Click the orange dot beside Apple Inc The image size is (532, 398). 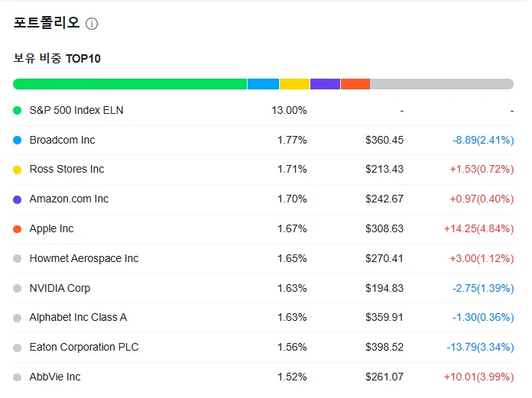coord(18,229)
